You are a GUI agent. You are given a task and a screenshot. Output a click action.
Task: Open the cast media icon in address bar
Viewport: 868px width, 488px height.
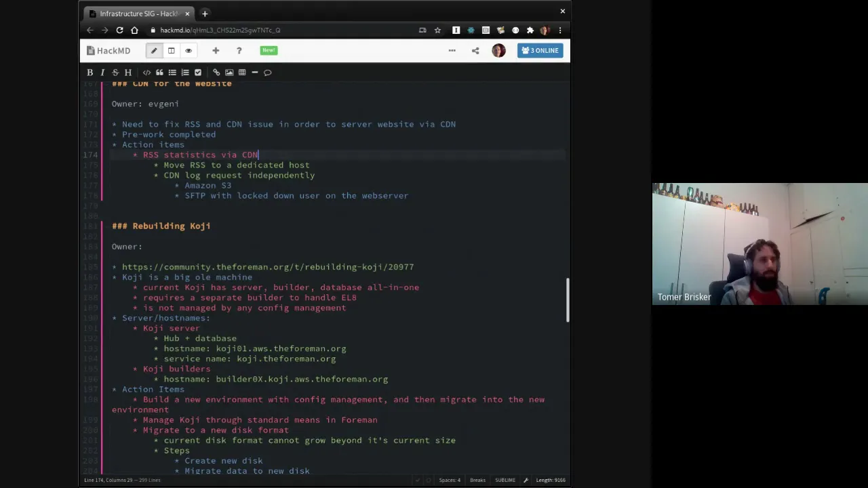click(x=422, y=30)
